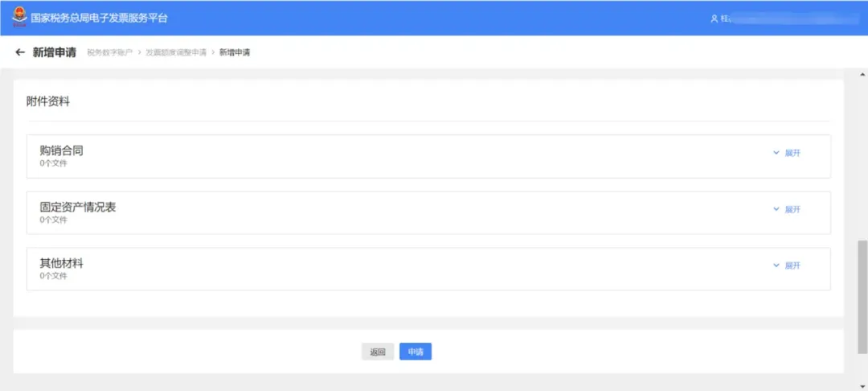Click the national tax bureau emblem logo

pos(19,17)
